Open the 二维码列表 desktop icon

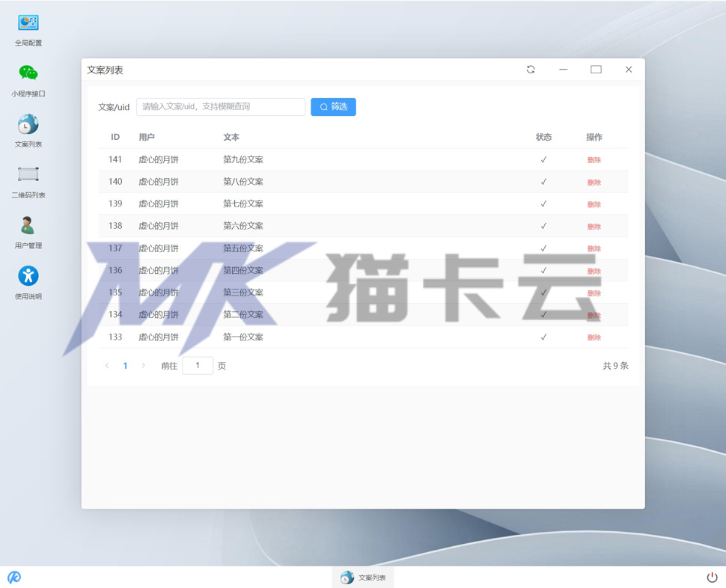point(28,182)
